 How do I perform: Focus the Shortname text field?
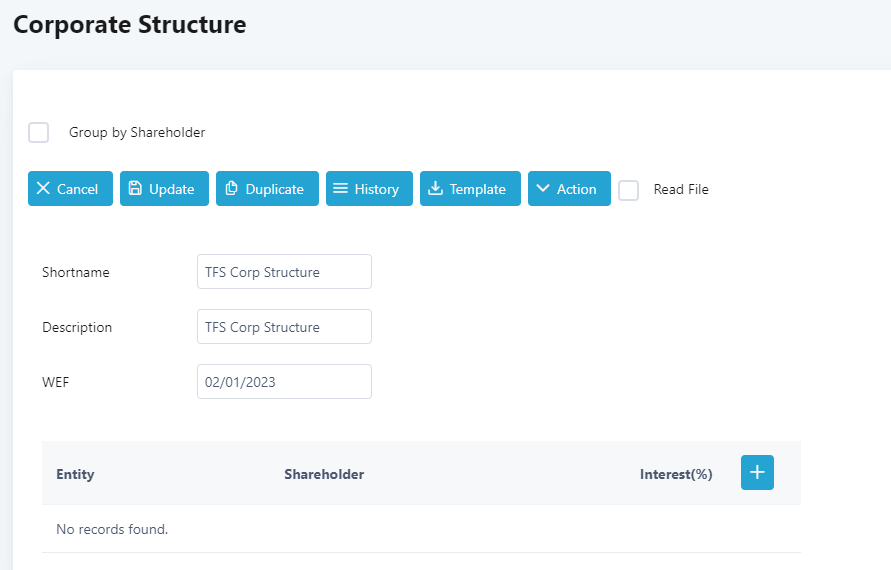(x=284, y=272)
